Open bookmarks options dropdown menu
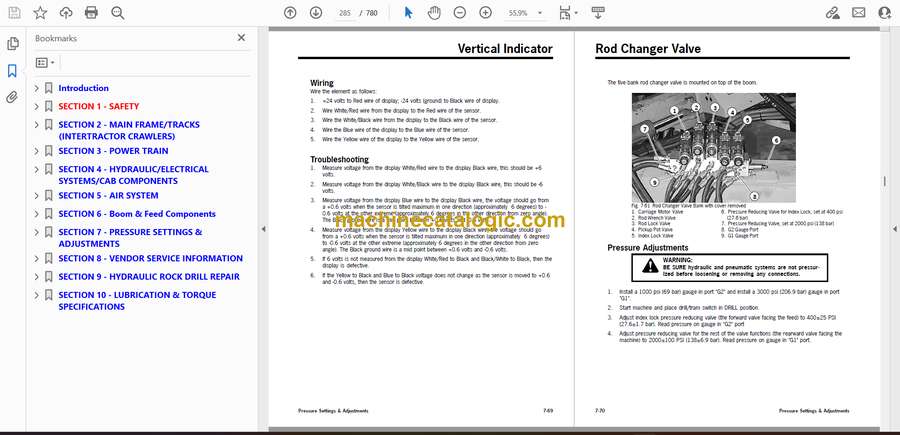Viewport: 900px width, 435px height. (x=46, y=62)
